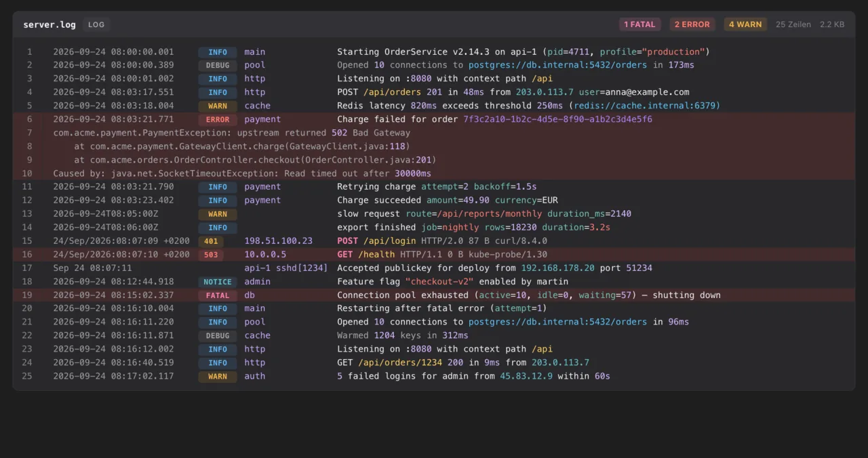Click the '5 failed logins for admin' message
Screen dimensions: 868x458
(473, 376)
